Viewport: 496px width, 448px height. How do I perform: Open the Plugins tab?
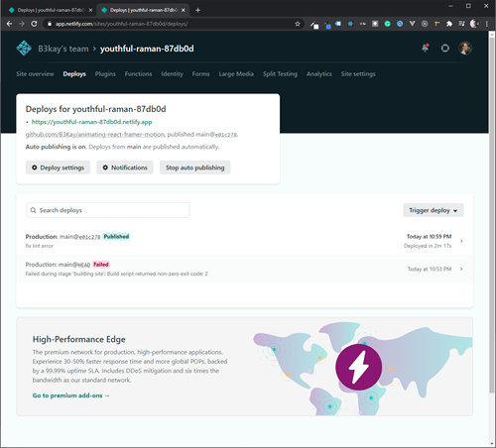[105, 74]
